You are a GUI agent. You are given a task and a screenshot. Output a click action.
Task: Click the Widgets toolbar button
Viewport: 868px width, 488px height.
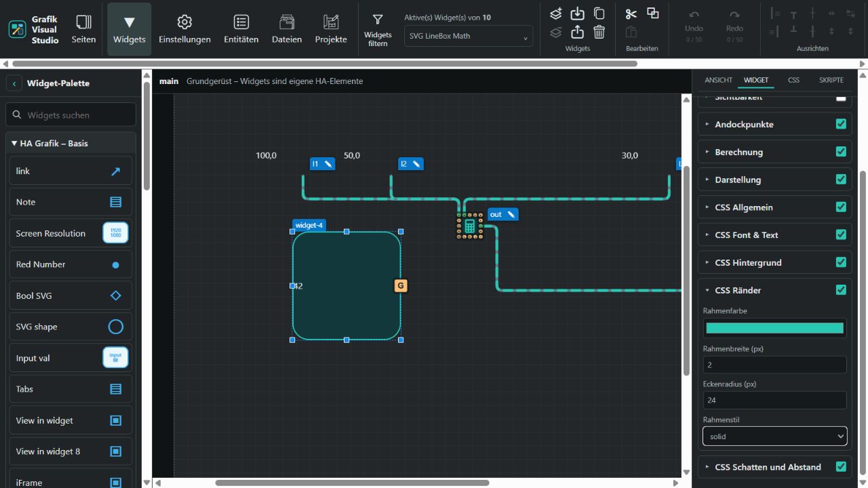[130, 29]
